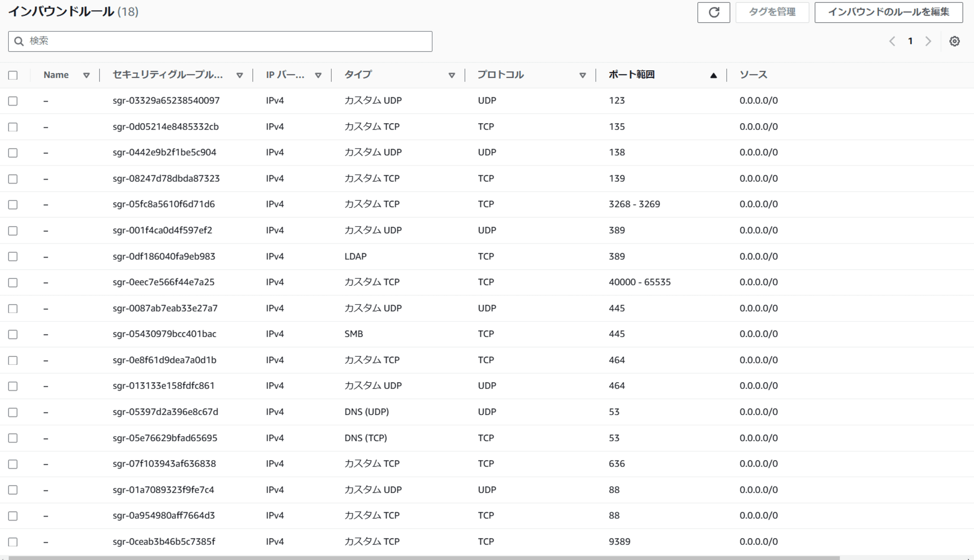Select rule ID sgr-0a954980aff7664d3

point(164,515)
